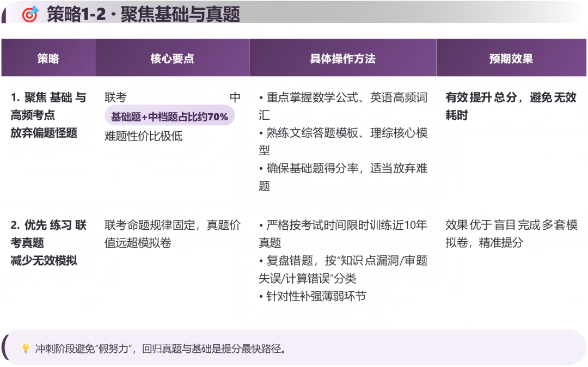This screenshot has height=367, width=588.
Task: Click the 策略 column header
Action: pyautogui.click(x=48, y=59)
